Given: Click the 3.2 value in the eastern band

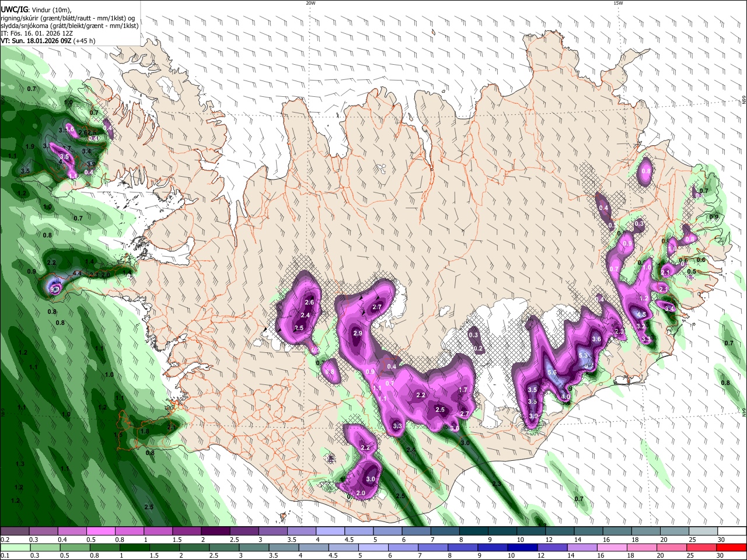Looking at the screenshot, I should tap(641, 326).
